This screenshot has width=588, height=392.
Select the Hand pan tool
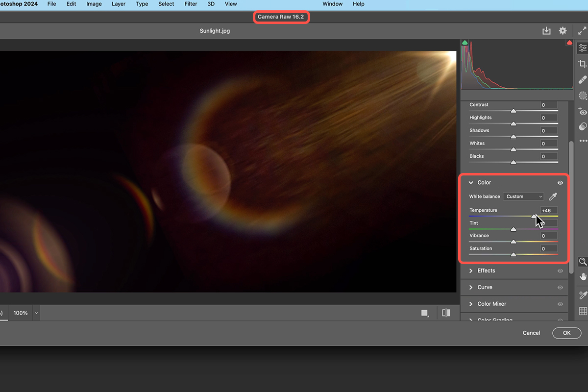point(583,277)
